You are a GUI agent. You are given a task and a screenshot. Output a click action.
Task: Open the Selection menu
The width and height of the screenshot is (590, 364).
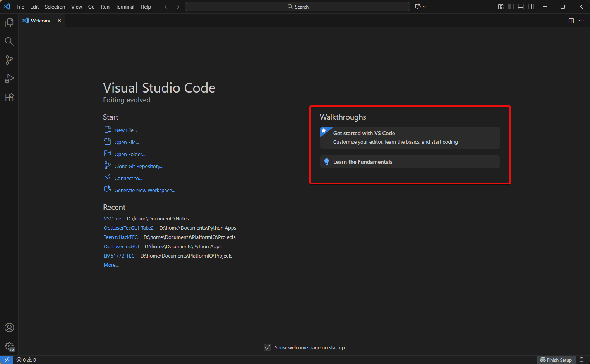[x=55, y=7]
